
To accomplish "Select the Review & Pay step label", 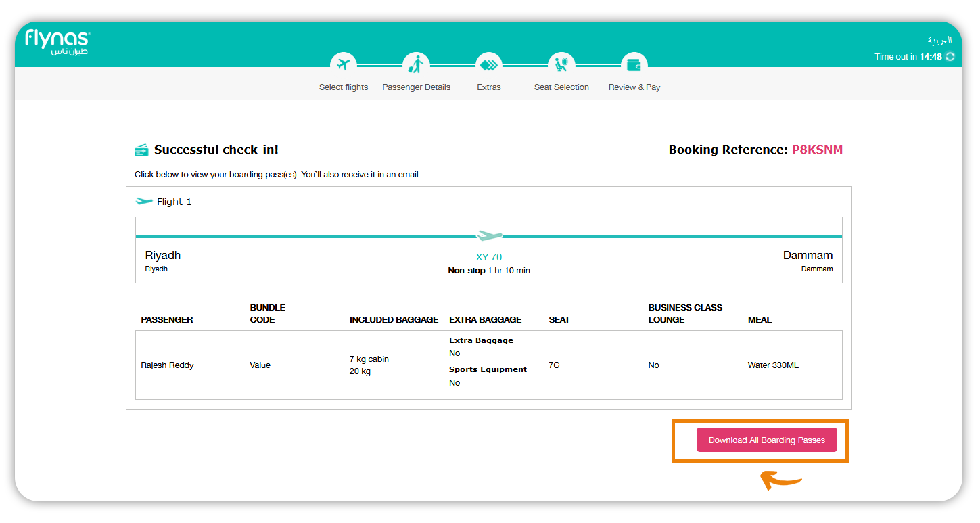I will (634, 87).
